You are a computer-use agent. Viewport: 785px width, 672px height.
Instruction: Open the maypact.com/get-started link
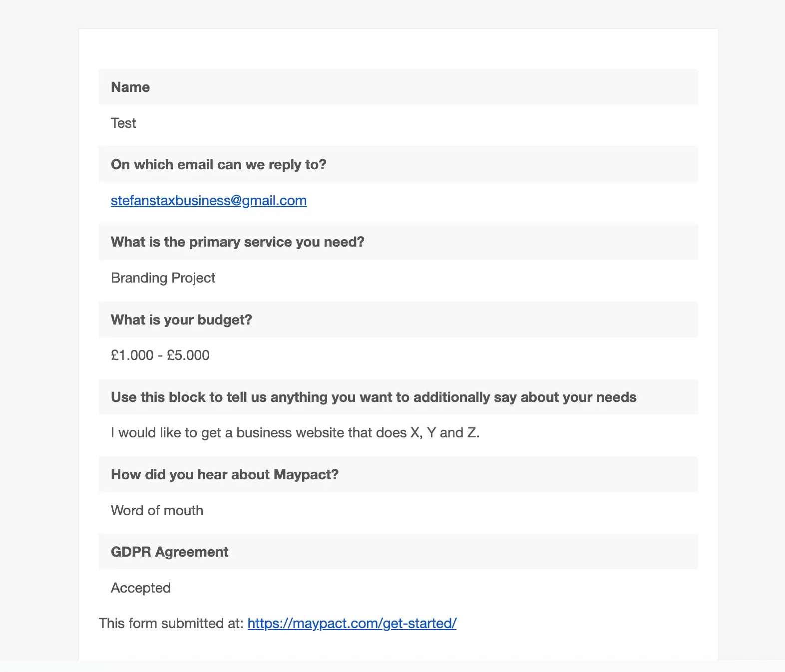pyautogui.click(x=352, y=624)
